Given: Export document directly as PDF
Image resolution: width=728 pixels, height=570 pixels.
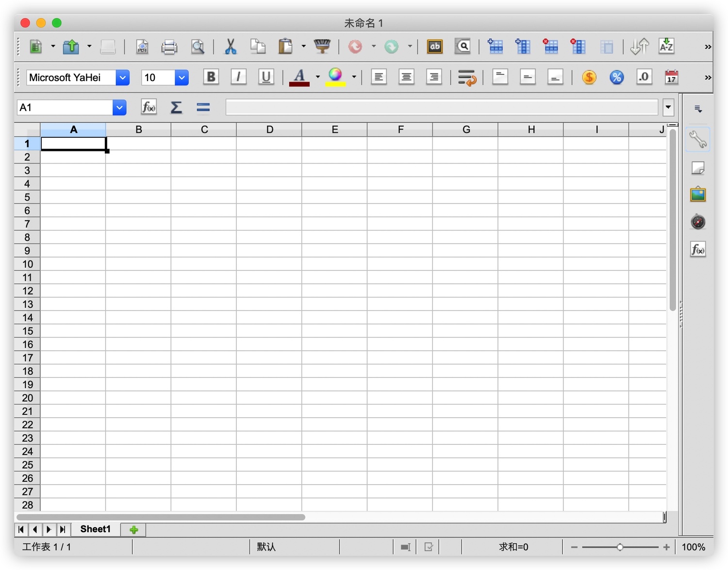Looking at the screenshot, I should tap(142, 47).
